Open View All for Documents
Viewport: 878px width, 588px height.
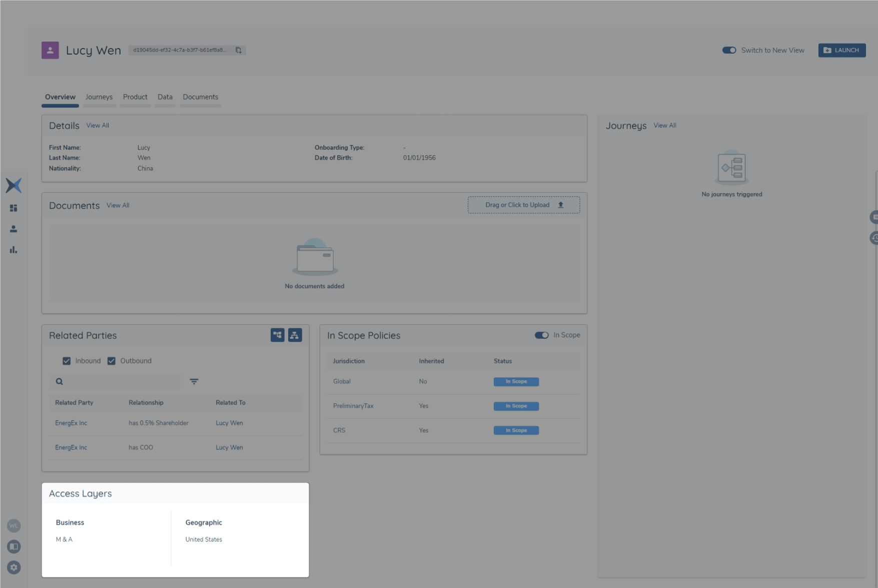point(118,206)
